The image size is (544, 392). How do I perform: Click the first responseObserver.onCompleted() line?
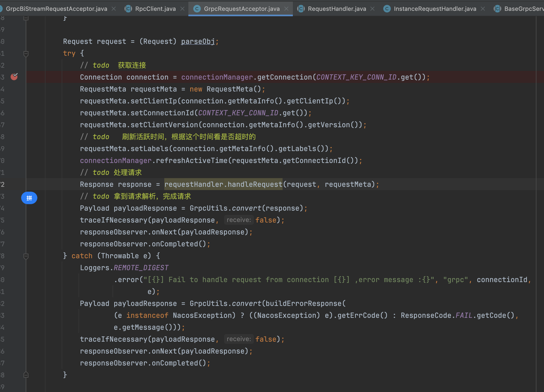click(x=145, y=244)
